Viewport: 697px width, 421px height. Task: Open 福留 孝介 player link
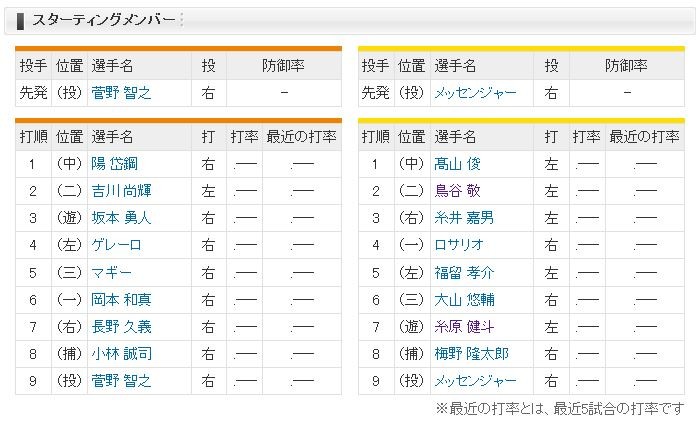click(465, 271)
